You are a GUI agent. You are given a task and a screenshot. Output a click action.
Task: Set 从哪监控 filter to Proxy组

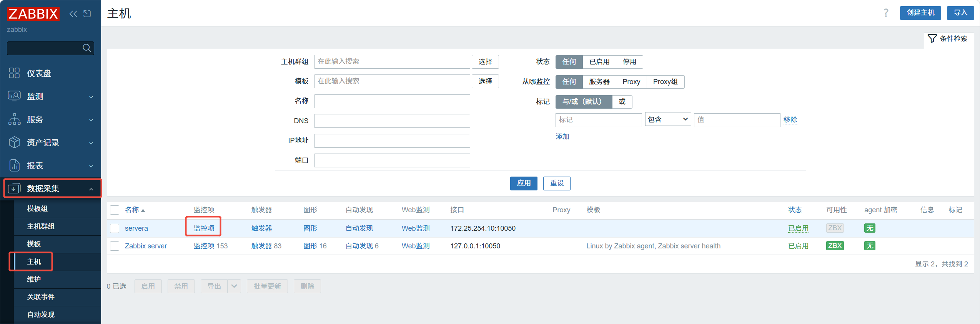(665, 82)
